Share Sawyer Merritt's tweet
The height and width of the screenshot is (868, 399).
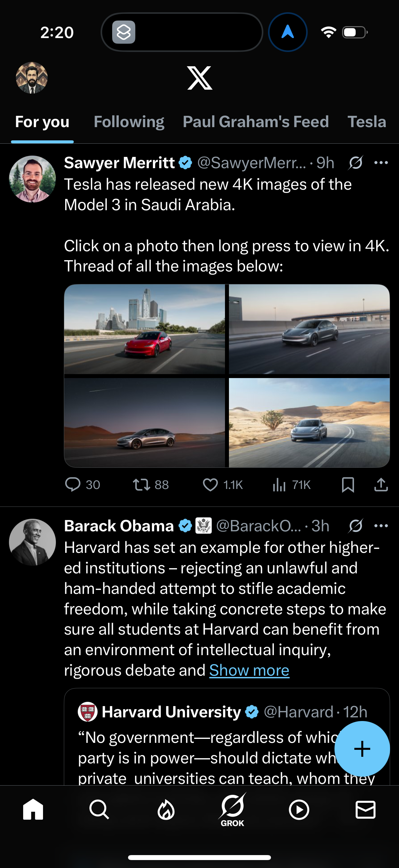381,485
